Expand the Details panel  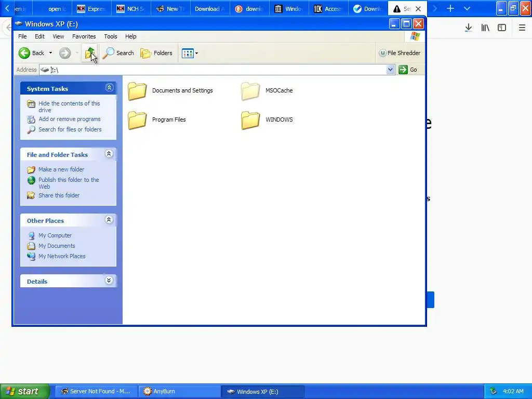(109, 280)
